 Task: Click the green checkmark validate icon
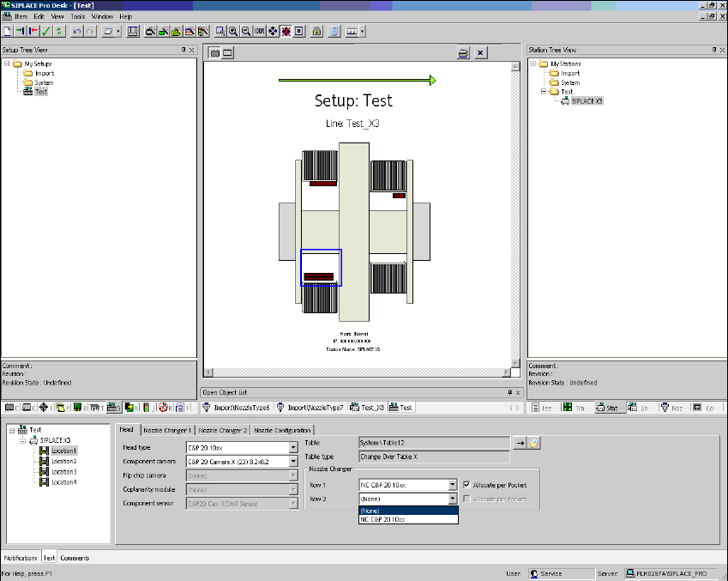[45, 32]
